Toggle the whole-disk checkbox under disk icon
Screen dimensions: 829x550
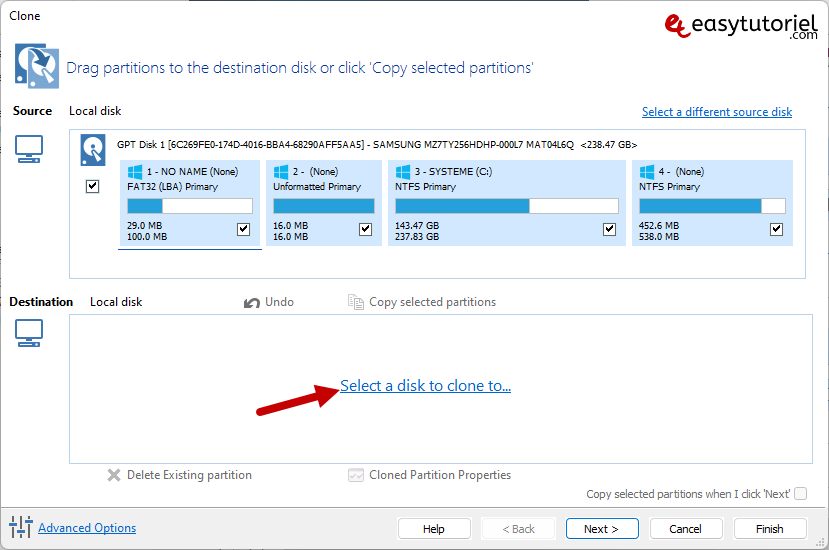pyautogui.click(x=93, y=186)
